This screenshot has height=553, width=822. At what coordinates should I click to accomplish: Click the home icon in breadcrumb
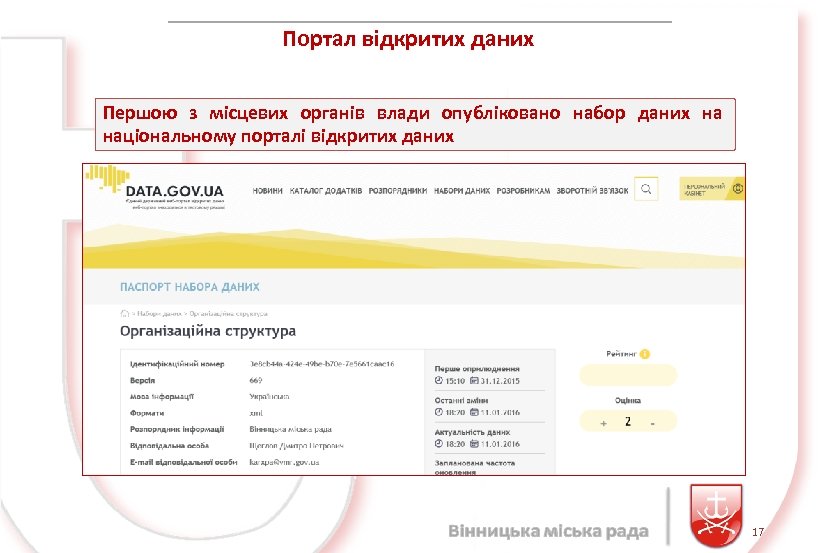125,313
